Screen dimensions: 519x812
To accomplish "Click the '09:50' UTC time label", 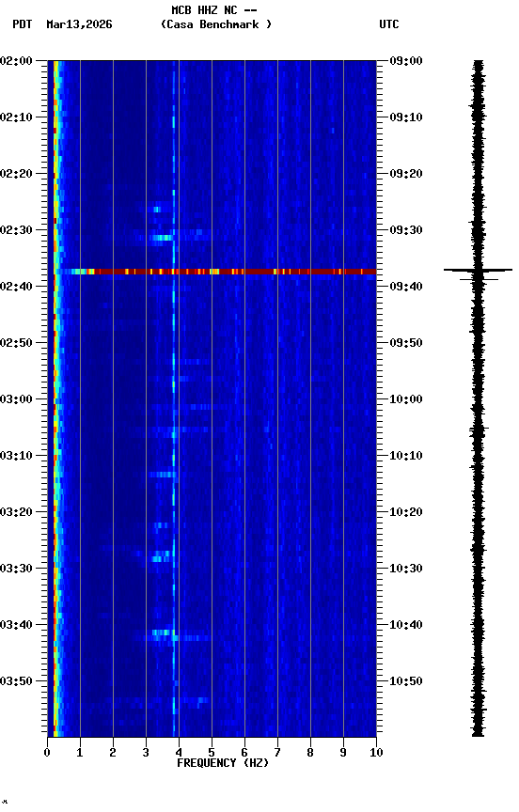I will pos(406,343).
